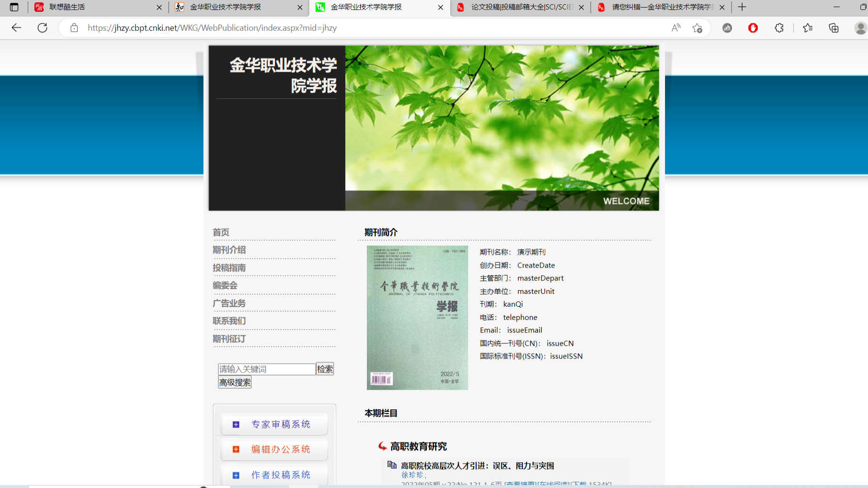The width and height of the screenshot is (868, 488).
Task: Click the journal cover thumbnail
Action: click(x=417, y=317)
